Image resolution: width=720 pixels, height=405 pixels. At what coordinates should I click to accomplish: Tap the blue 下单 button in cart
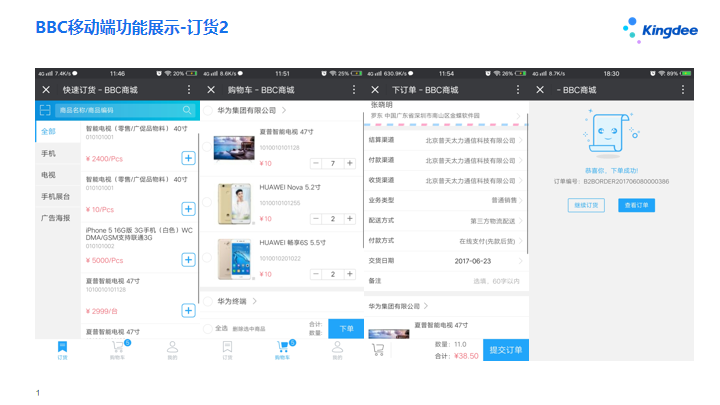[x=346, y=329]
